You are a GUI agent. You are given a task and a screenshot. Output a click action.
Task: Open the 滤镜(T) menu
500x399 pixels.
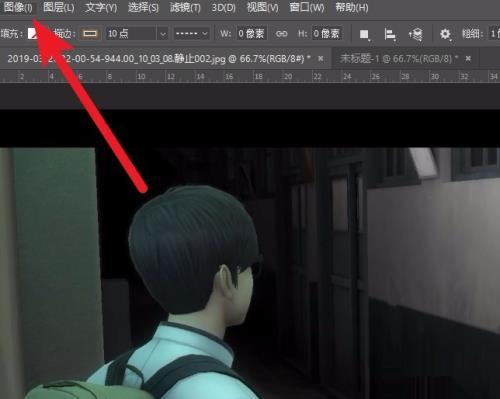pyautogui.click(x=185, y=7)
